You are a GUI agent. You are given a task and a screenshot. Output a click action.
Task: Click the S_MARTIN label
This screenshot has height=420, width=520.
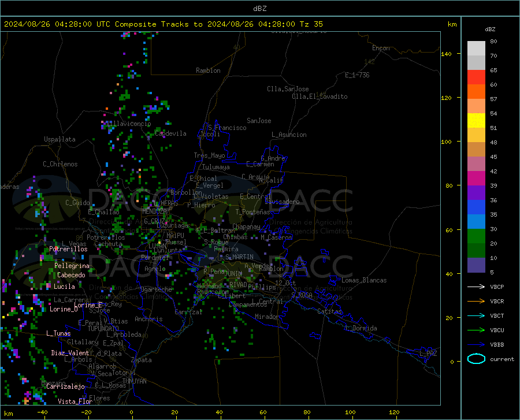[x=239, y=257]
